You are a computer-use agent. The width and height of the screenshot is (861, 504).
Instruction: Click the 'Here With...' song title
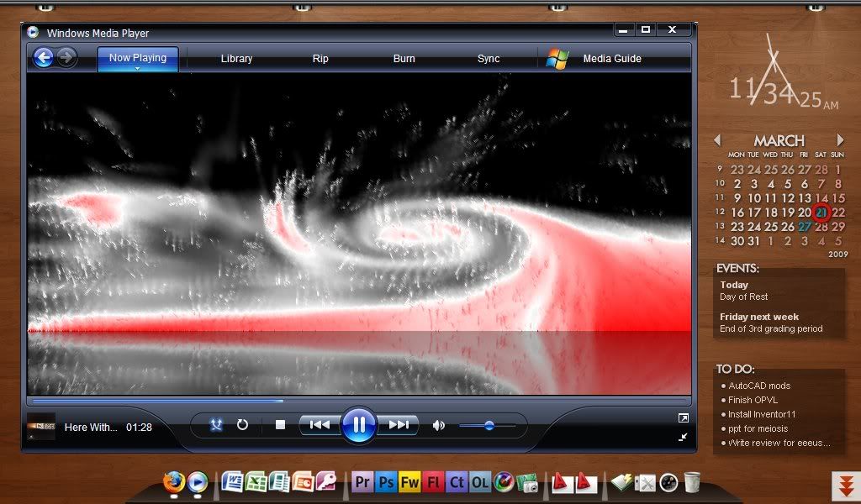tap(91, 428)
